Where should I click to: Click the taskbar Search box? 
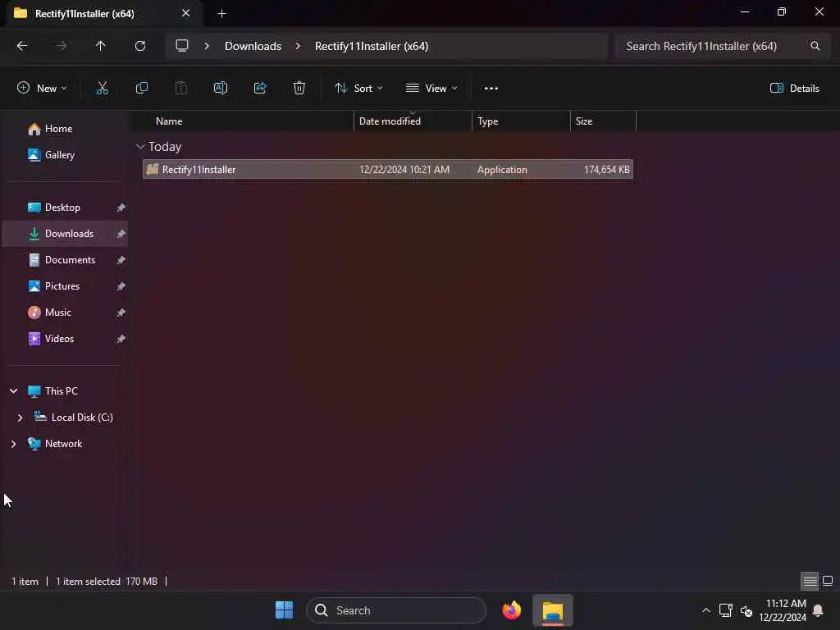coord(396,610)
